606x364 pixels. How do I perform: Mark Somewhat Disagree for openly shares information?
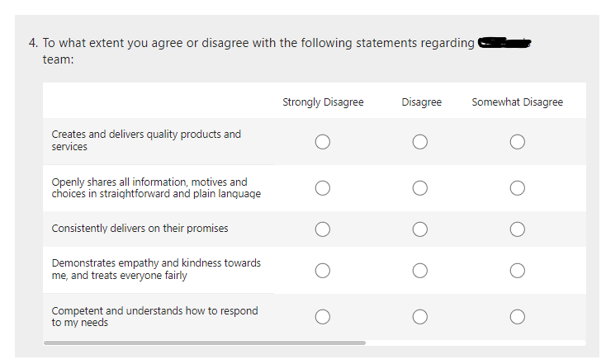[x=517, y=188]
